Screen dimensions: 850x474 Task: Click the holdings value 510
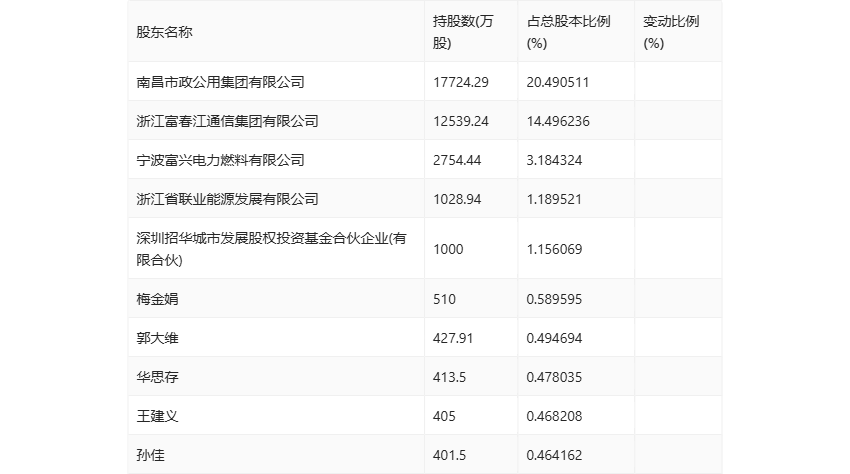[444, 299]
